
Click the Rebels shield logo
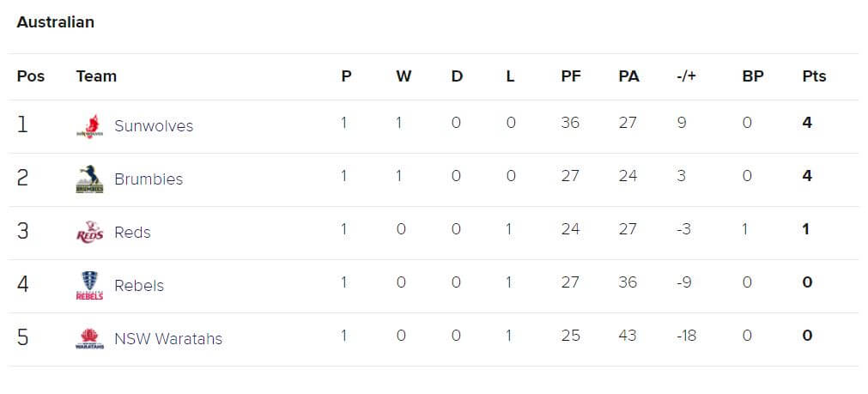89,286
